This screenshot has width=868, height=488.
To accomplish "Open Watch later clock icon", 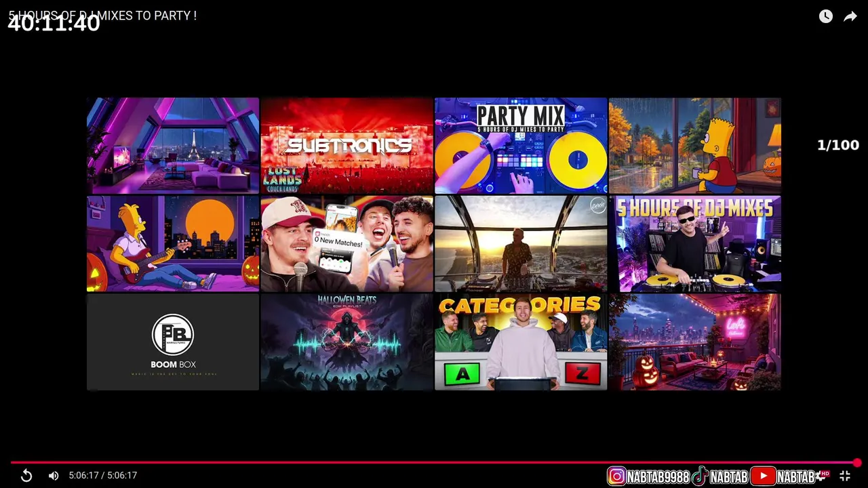I will coord(825,16).
